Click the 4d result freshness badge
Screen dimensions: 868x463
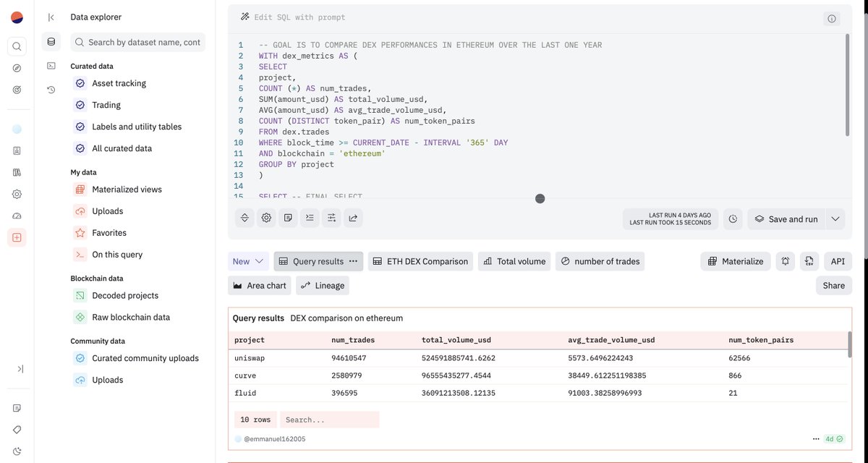834,439
